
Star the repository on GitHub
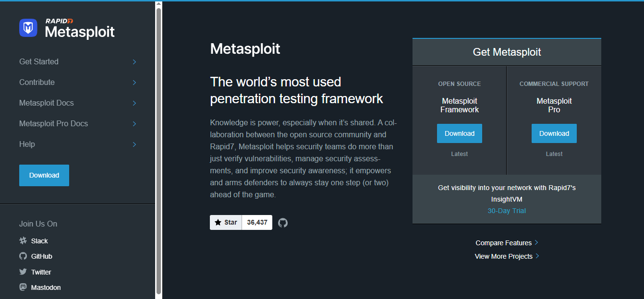226,222
